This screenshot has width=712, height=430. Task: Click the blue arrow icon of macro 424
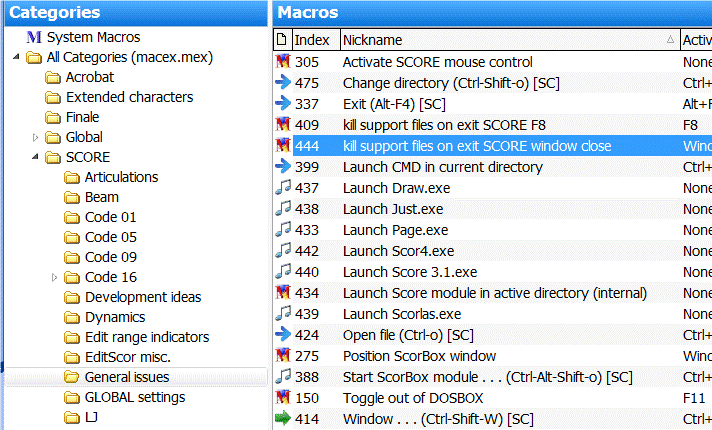click(283, 334)
